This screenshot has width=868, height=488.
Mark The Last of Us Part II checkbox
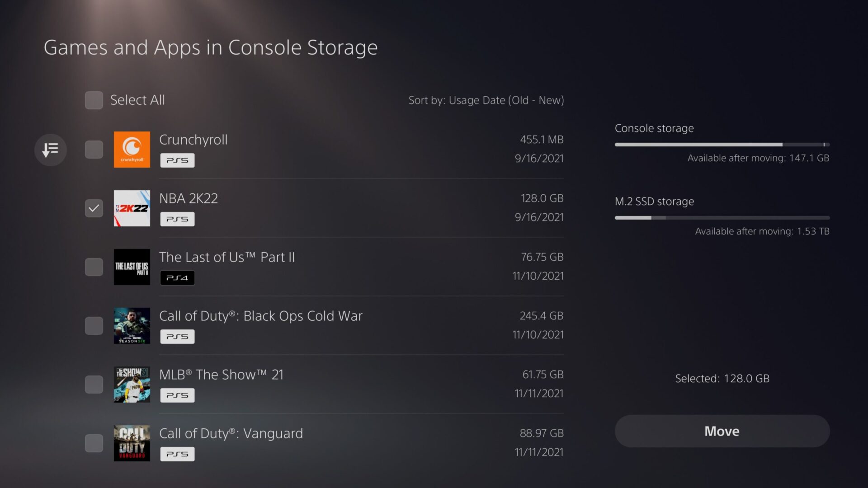point(94,267)
